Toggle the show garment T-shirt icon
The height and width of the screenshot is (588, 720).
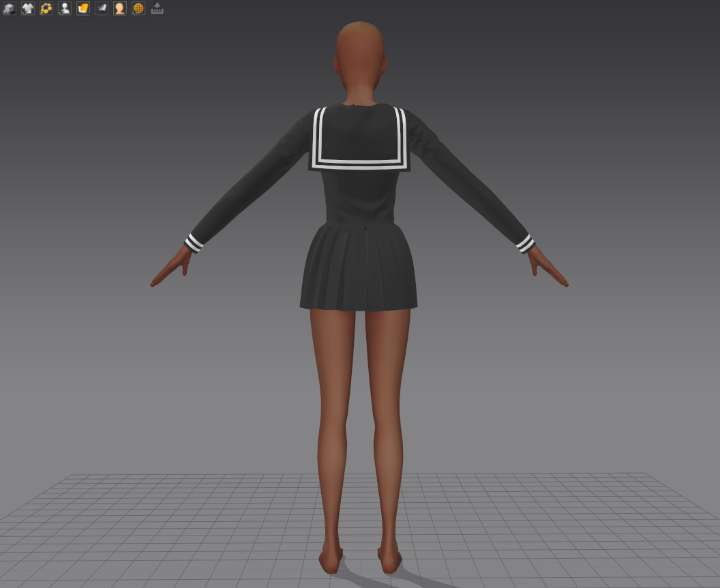point(27,8)
